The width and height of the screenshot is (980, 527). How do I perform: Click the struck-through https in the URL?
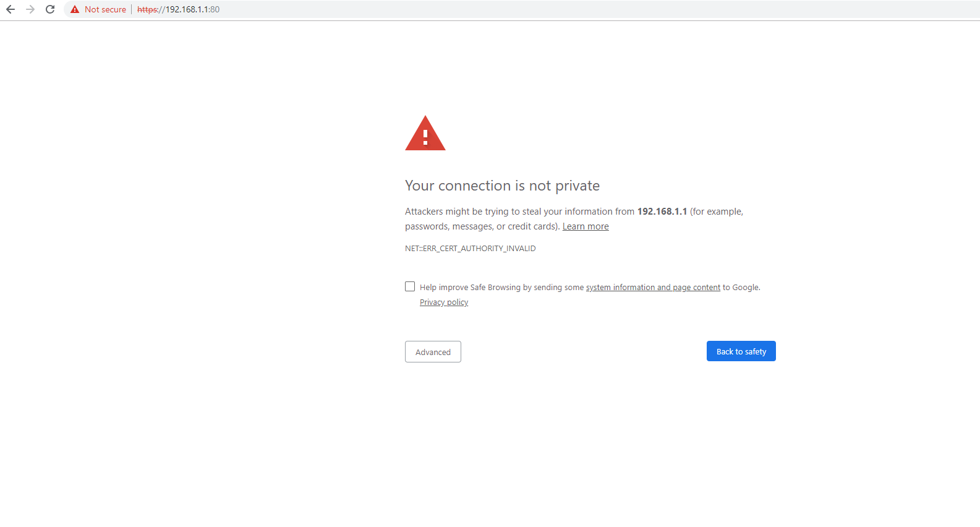(147, 9)
